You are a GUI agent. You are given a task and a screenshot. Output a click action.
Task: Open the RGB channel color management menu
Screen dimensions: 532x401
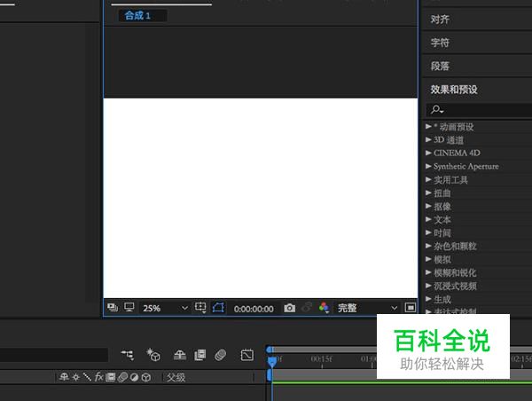click(x=324, y=308)
